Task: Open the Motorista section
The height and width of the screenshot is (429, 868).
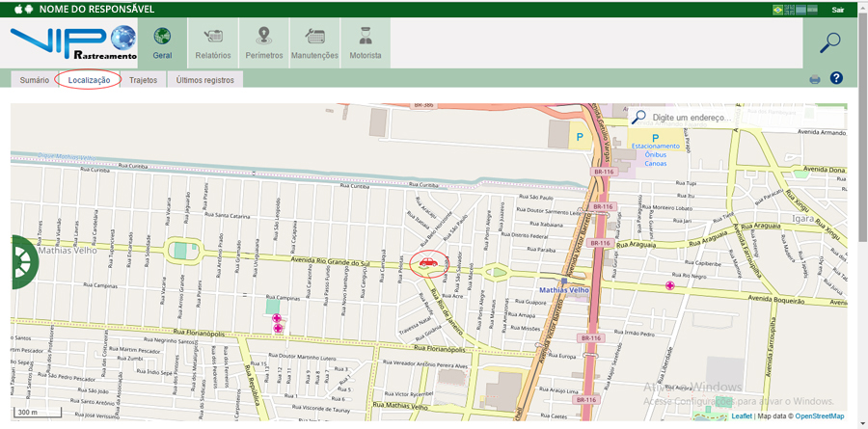Action: click(x=366, y=43)
